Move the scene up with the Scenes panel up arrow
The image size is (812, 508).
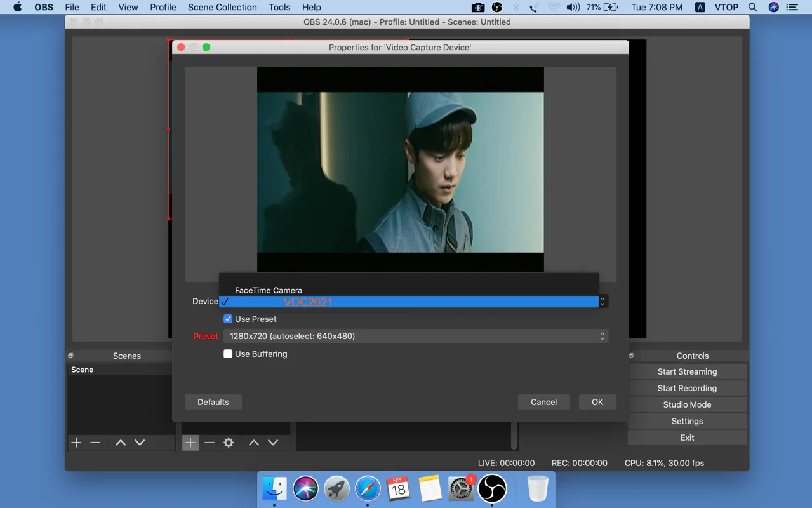coord(121,443)
